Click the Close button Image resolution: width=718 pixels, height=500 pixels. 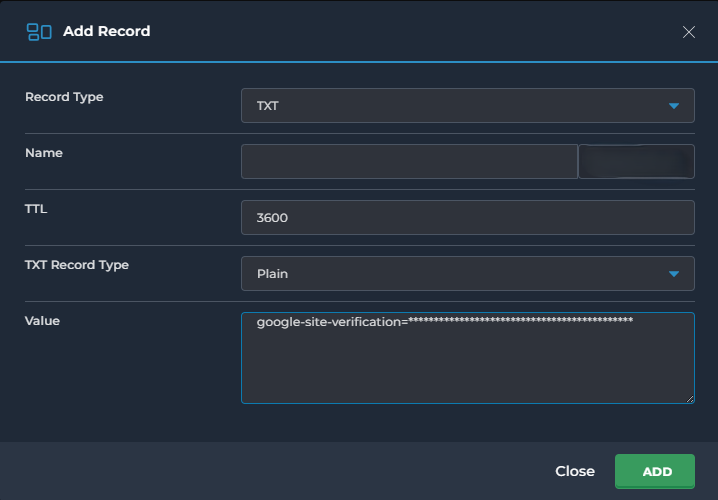(x=575, y=471)
